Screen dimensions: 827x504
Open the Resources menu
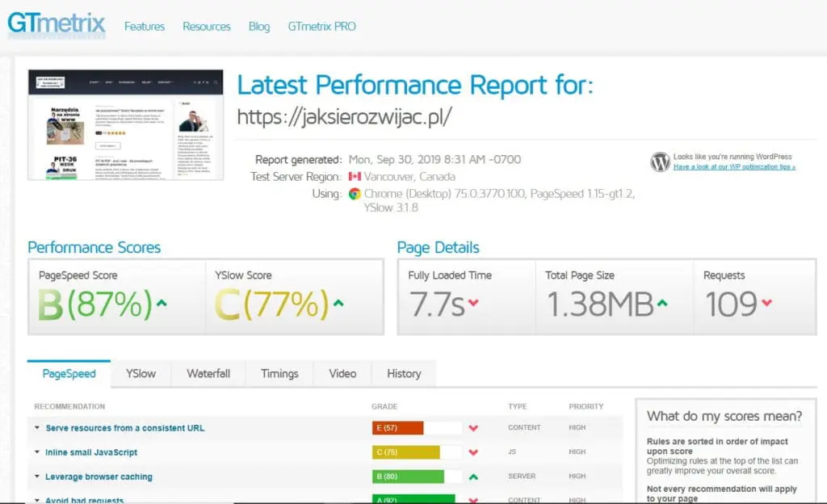point(207,27)
